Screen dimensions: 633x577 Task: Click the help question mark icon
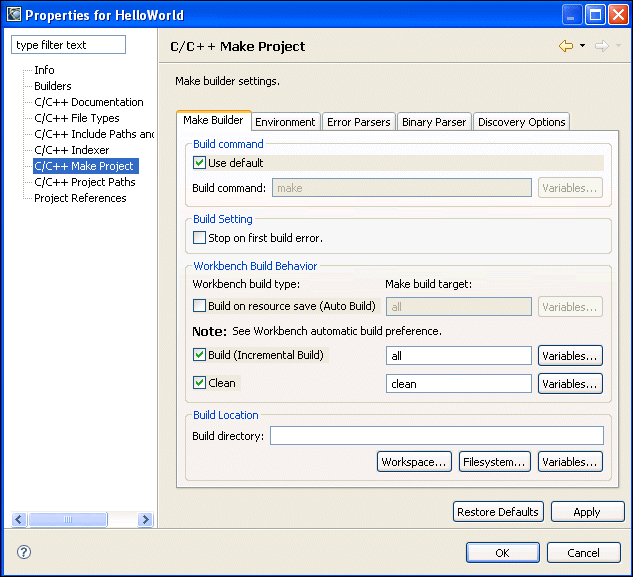[24, 552]
